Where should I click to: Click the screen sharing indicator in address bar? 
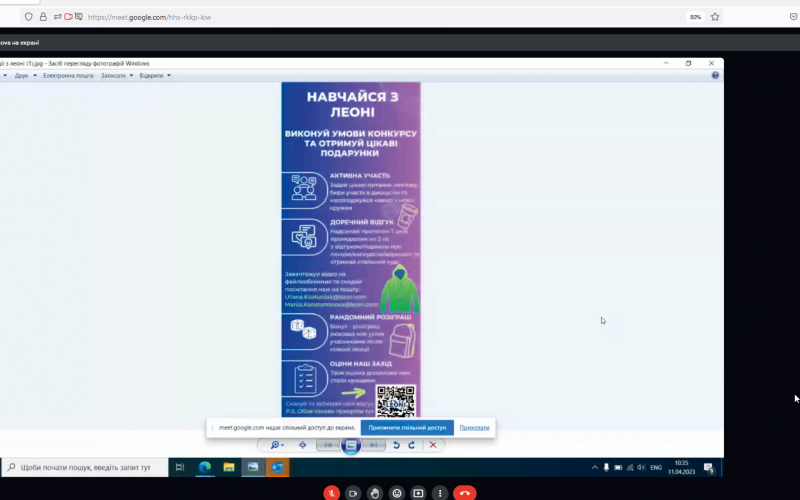[79, 17]
